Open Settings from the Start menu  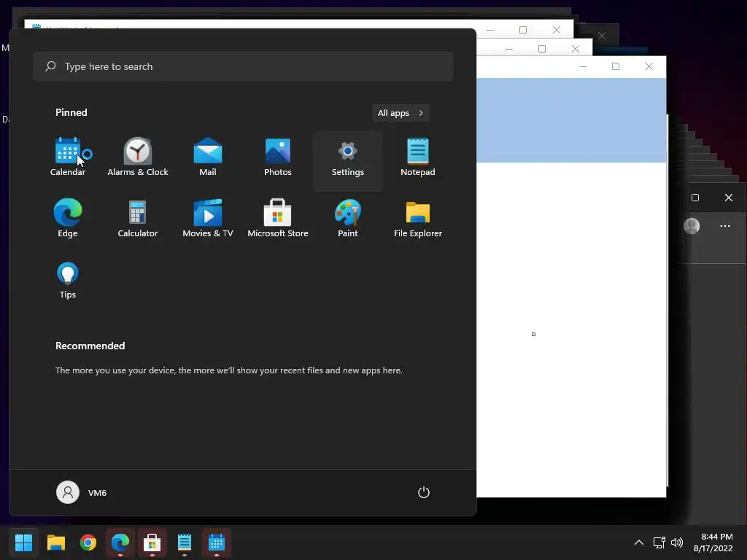click(348, 161)
